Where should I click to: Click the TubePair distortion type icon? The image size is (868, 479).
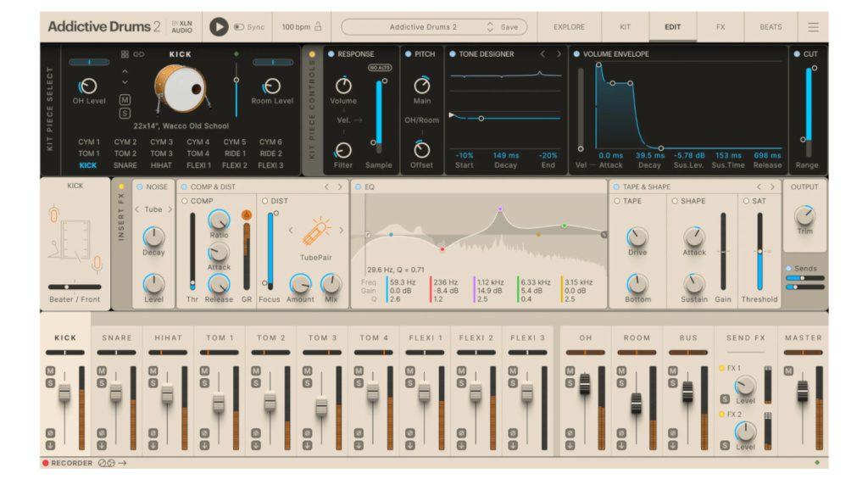pos(316,232)
